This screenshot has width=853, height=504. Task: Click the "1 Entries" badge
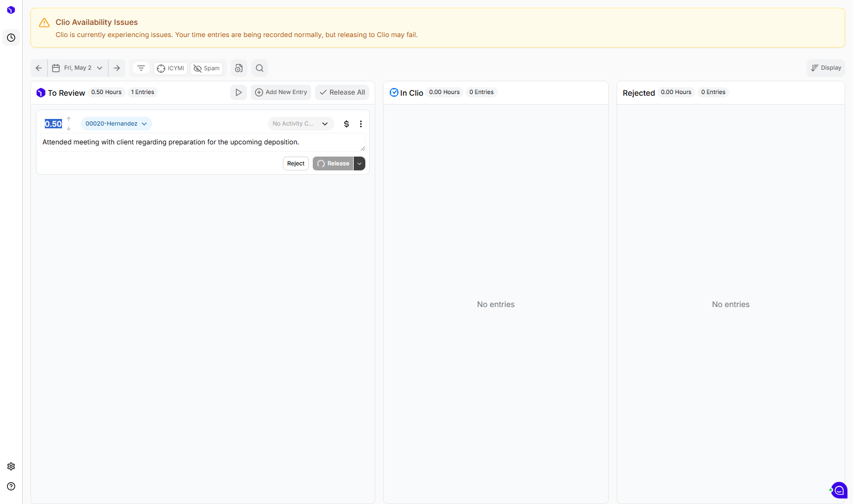click(x=143, y=92)
